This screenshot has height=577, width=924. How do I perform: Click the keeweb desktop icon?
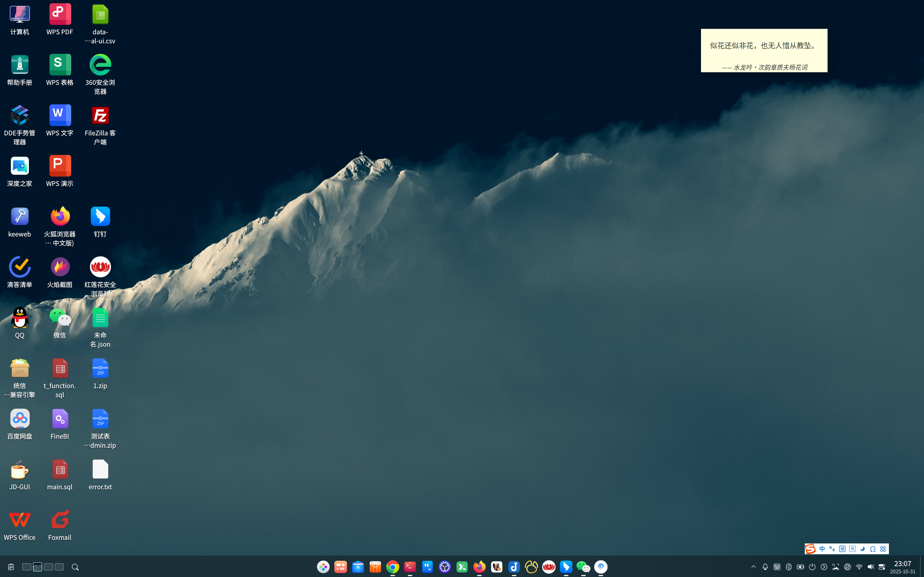20,217
